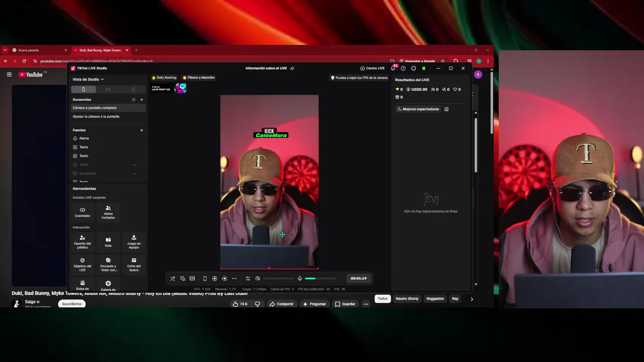Image resolution: width=644 pixels, height=362 pixels.
Task: Open the Varios invitados tool
Action: pos(108,212)
